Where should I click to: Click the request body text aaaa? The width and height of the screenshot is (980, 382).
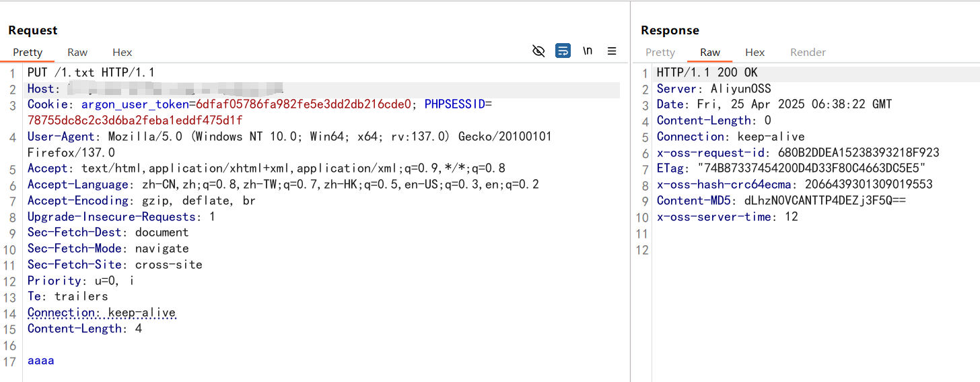(x=40, y=361)
